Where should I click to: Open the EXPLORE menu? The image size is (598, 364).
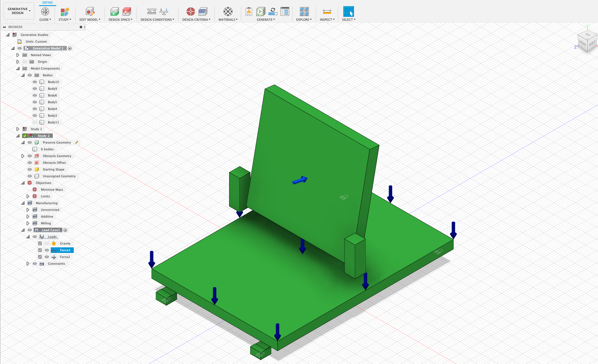pos(304,20)
